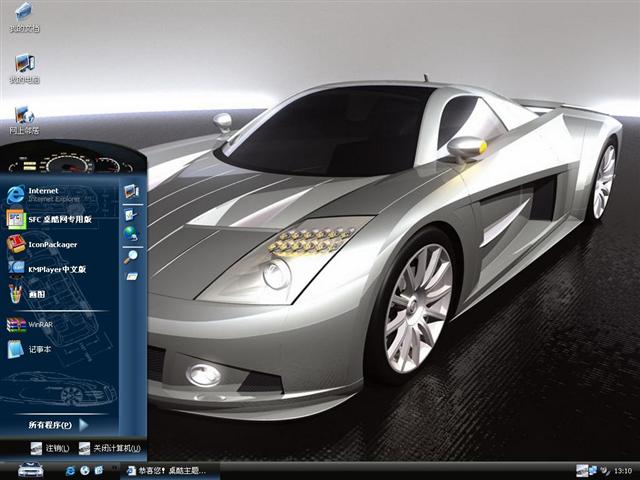Screen dimensions: 640x480
Task: Open the globe network icon in Start menu
Action: [131, 233]
